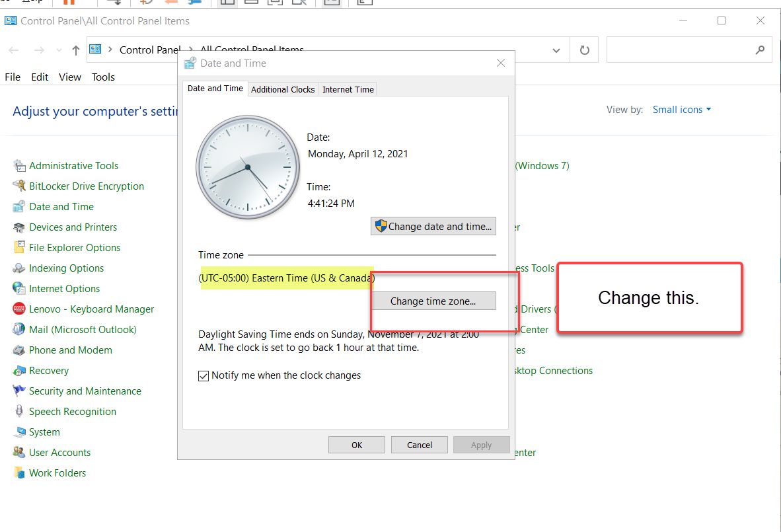Open BitLocker Drive Encryption link

(87, 186)
